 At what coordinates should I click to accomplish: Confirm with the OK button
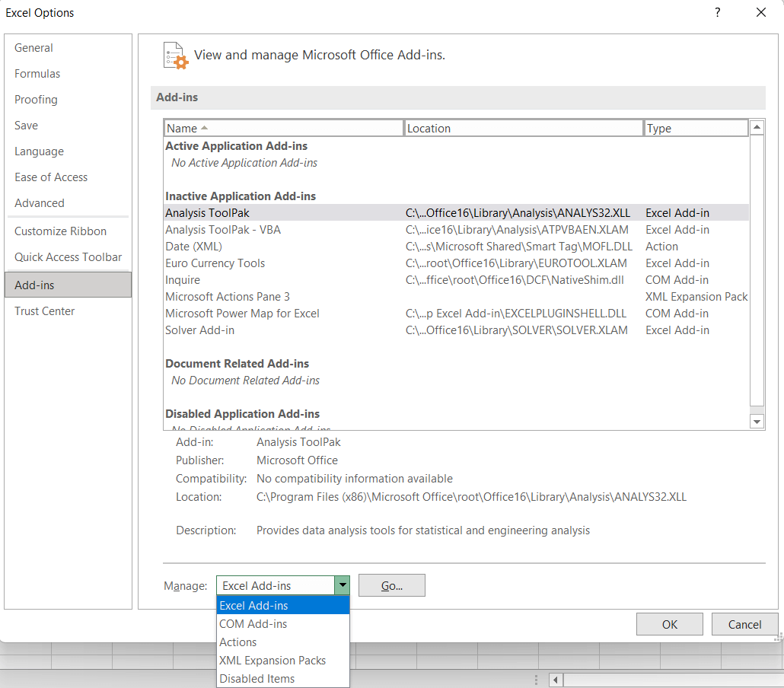[669, 623]
